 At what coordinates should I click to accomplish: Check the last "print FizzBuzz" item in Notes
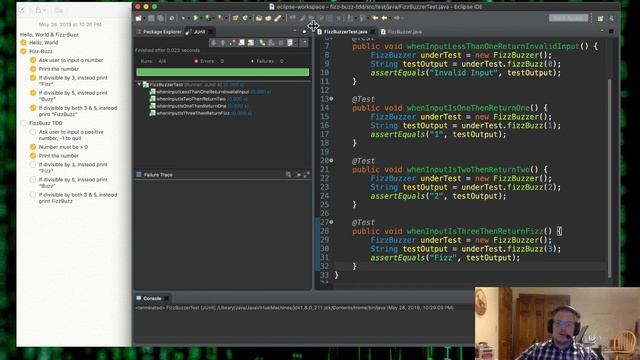click(x=33, y=195)
